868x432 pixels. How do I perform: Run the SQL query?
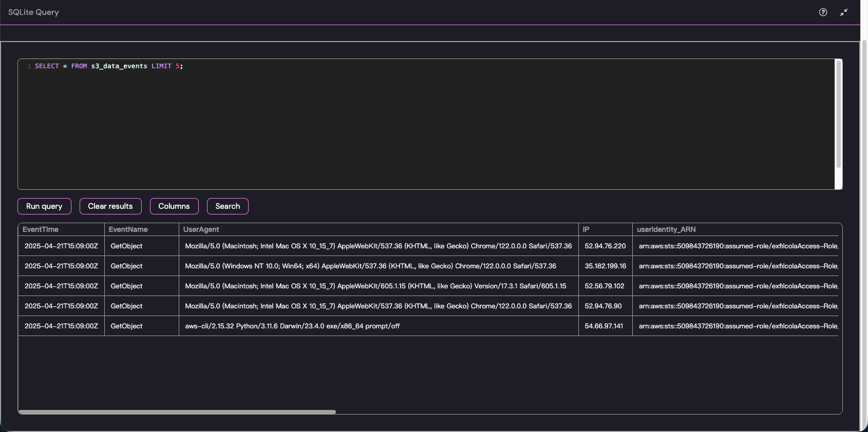click(44, 206)
